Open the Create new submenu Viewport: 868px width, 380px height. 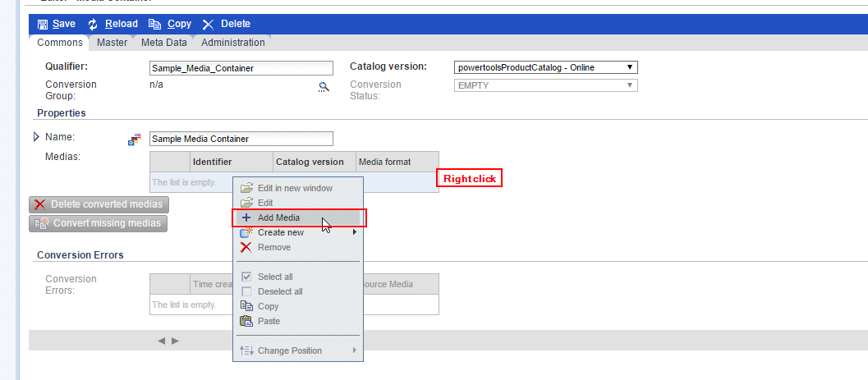(x=281, y=232)
